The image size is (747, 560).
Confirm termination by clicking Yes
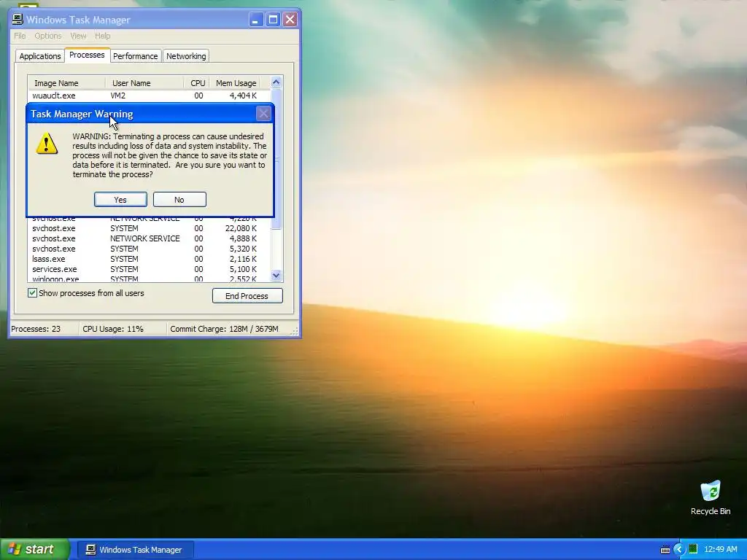(120, 200)
